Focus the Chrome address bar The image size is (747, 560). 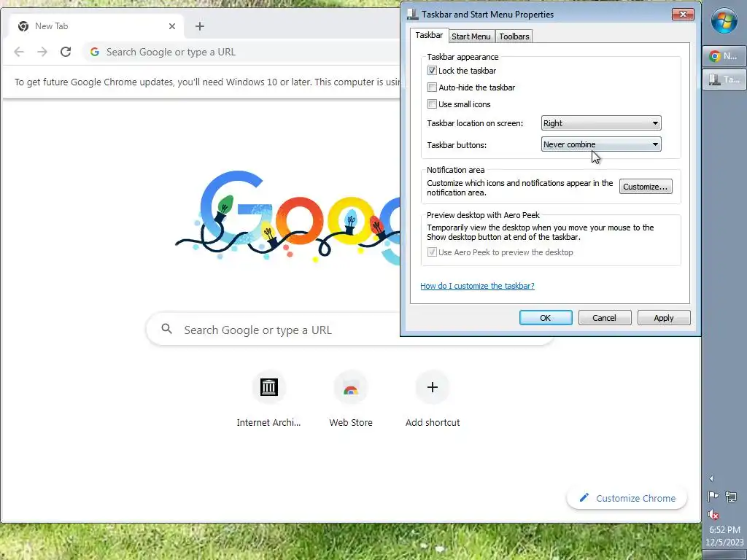(241, 52)
